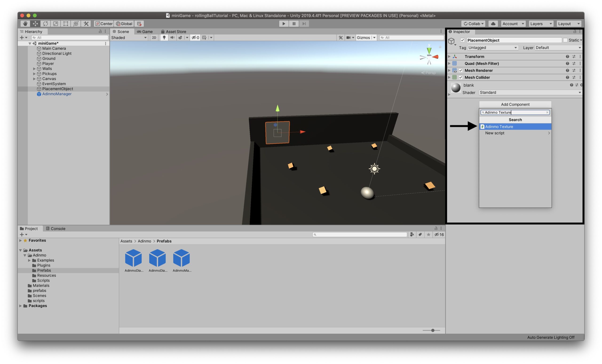This screenshot has height=364, width=602.
Task: Step one frame forward
Action: pos(304,24)
